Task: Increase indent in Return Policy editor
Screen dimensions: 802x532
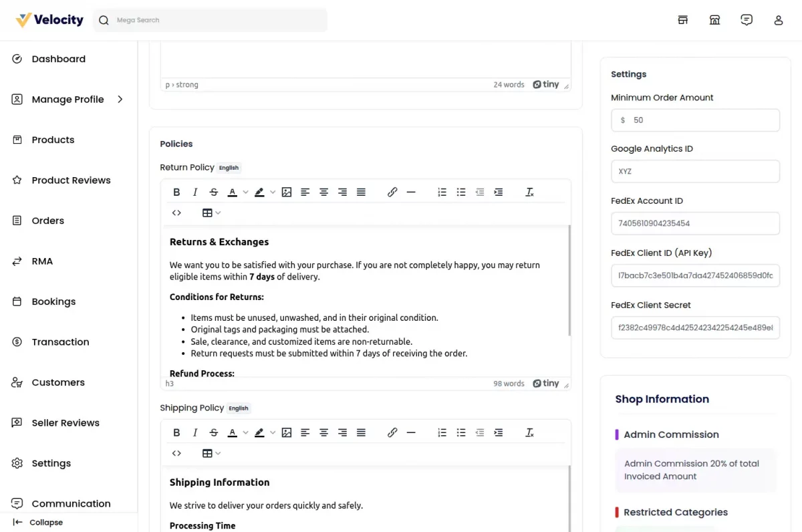Action: click(499, 192)
